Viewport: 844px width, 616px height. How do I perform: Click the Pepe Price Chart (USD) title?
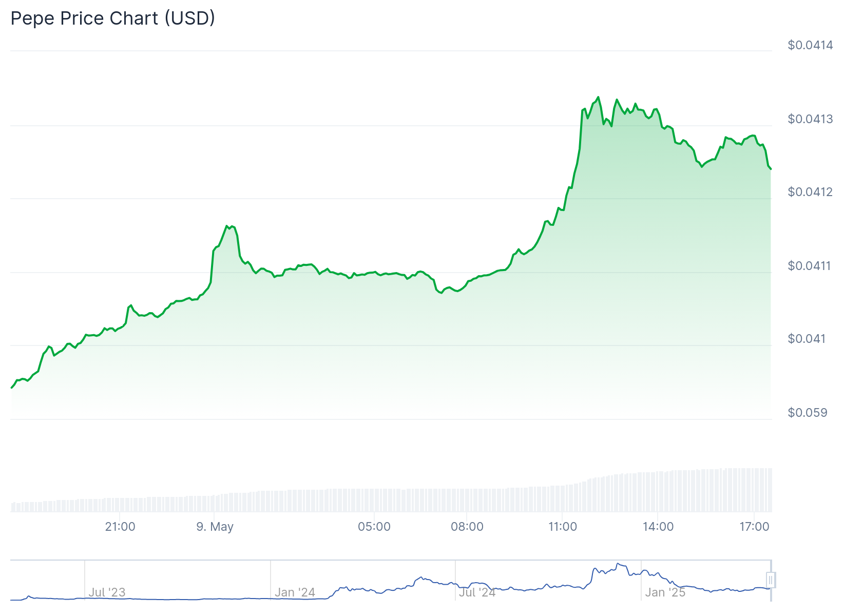coord(112,18)
